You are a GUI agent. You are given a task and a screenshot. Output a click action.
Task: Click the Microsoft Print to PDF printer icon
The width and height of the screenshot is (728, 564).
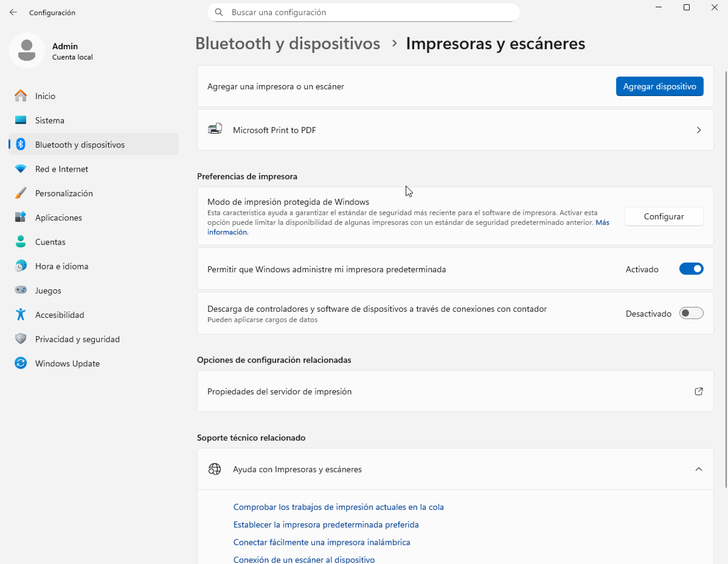click(215, 129)
